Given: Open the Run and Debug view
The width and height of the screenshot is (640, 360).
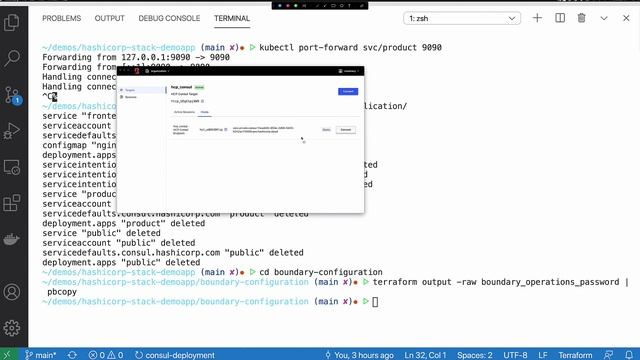Looking at the screenshot, I should click(11, 131).
